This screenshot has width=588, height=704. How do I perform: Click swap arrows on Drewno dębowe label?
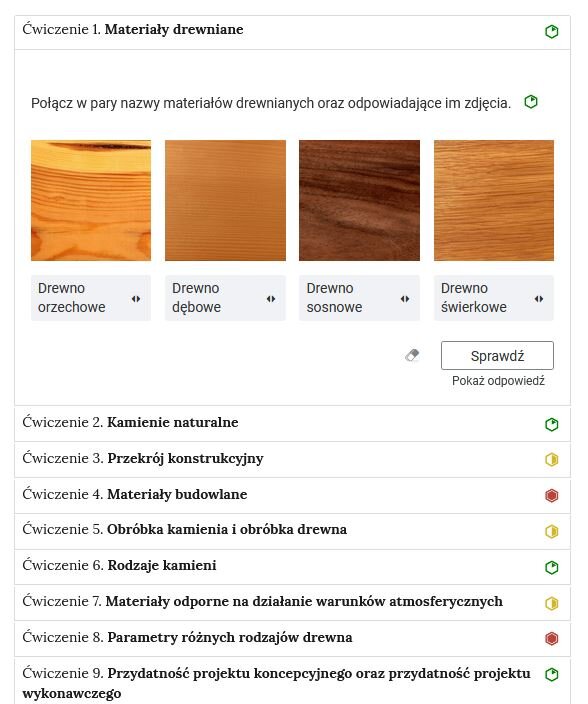(271, 299)
